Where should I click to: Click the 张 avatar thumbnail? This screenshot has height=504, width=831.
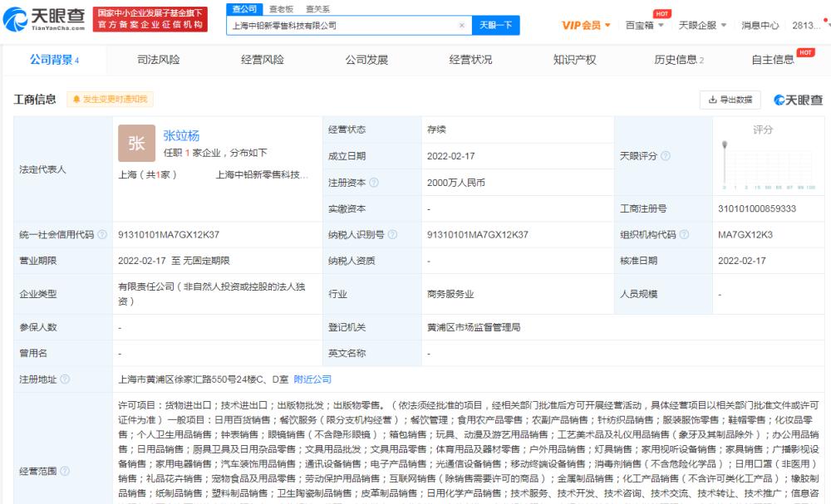pyautogui.click(x=136, y=143)
